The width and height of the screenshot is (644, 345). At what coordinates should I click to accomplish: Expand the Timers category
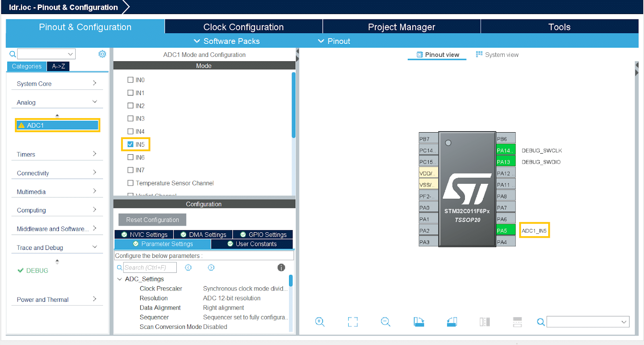point(56,154)
